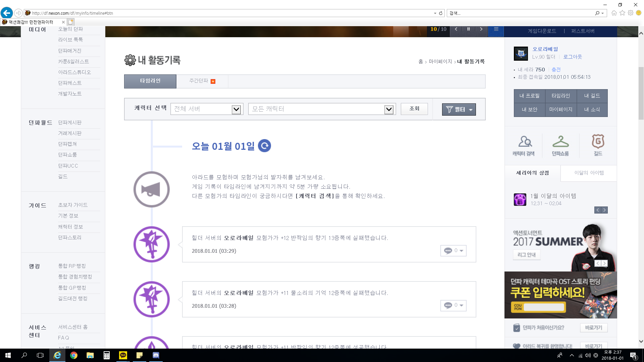Open KakaoTalk from the taskbar

(123, 355)
